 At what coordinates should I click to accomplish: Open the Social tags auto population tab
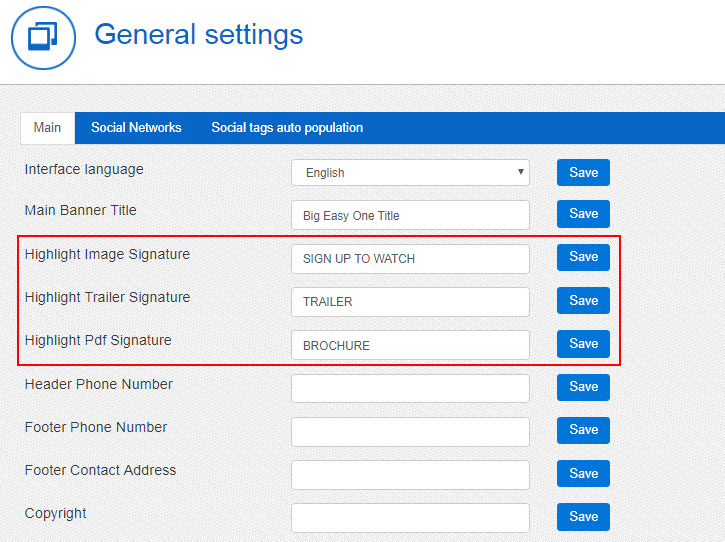pyautogui.click(x=287, y=128)
